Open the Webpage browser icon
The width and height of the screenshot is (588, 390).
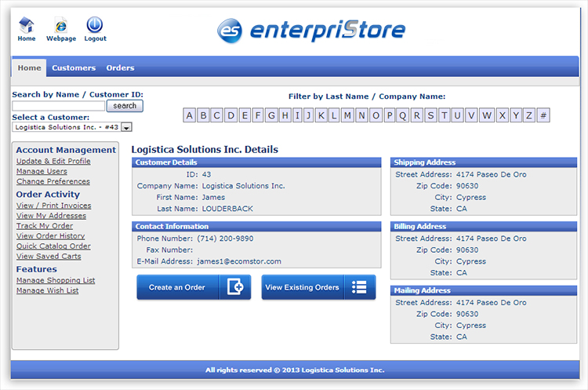(x=60, y=26)
